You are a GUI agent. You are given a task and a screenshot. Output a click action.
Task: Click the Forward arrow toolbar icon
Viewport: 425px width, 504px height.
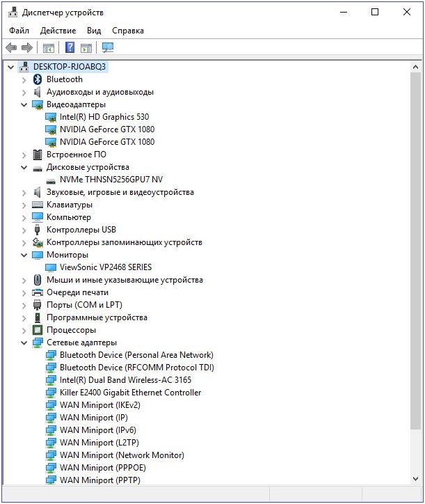pos(27,48)
